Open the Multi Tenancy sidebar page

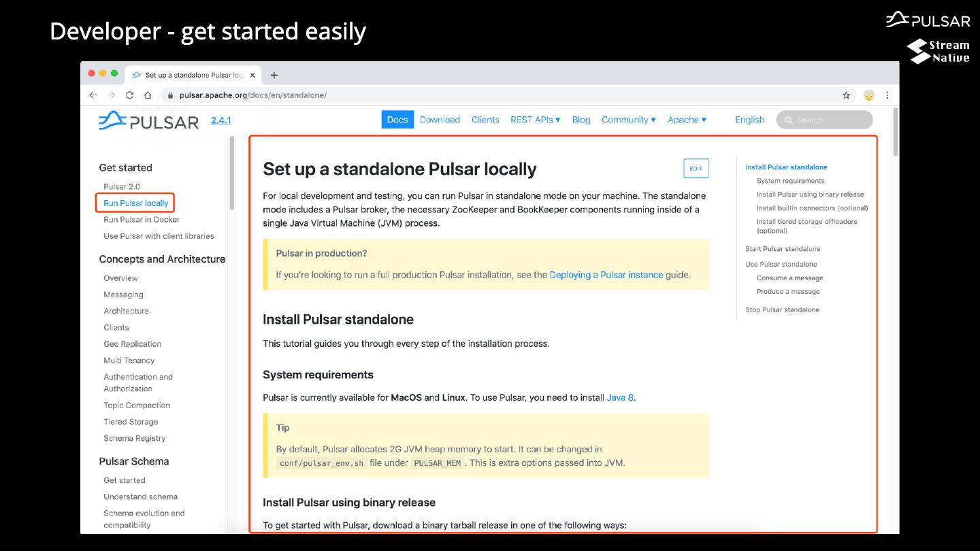pos(129,361)
